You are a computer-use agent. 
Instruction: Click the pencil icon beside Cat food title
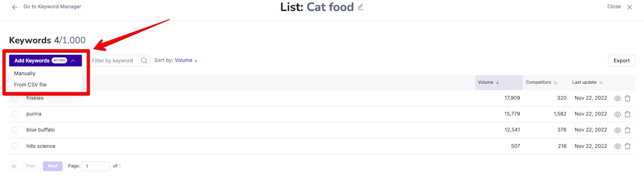pos(361,7)
